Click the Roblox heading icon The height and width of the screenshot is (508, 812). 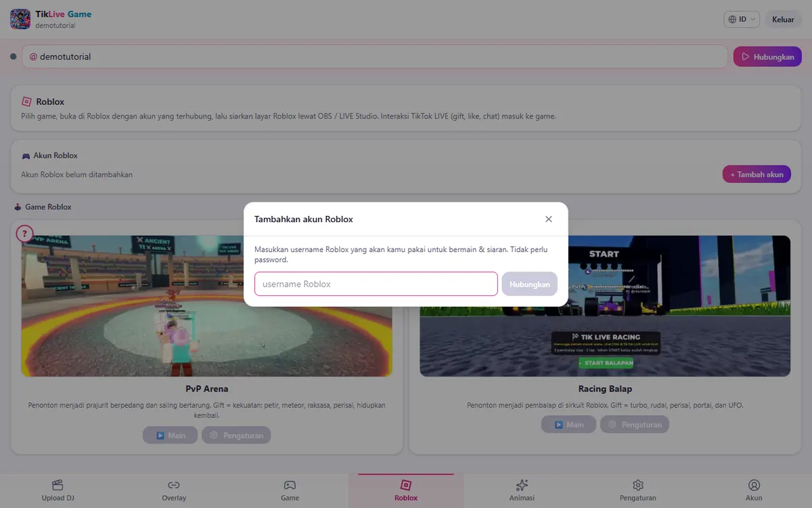26,102
